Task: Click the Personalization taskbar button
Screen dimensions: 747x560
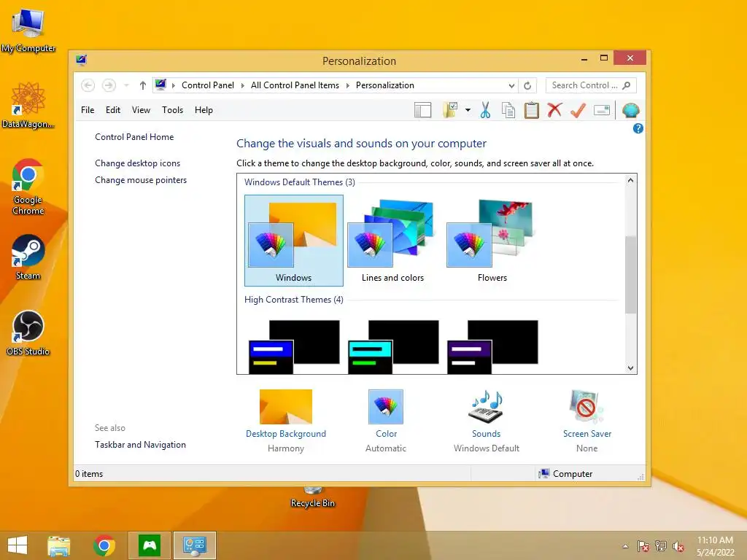Action: click(x=194, y=545)
